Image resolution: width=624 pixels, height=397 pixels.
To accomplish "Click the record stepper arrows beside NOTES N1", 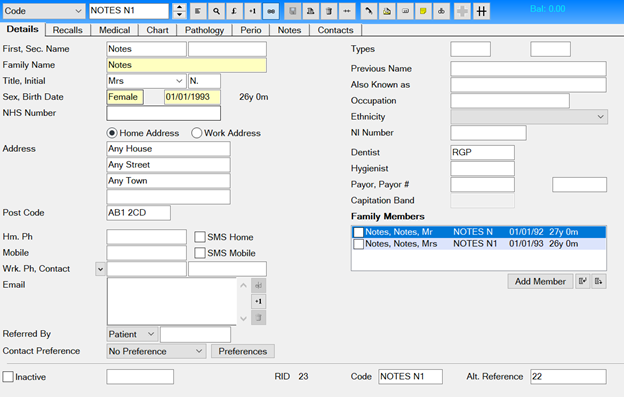I will coord(179,11).
